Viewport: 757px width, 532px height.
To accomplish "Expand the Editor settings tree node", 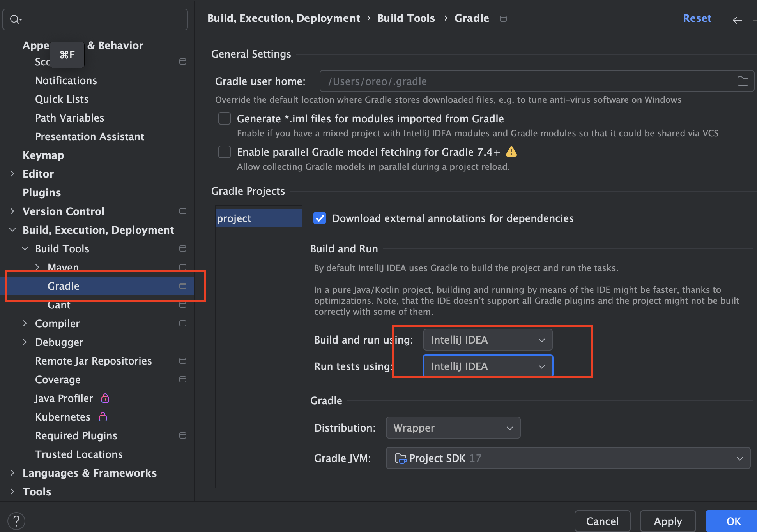I will point(12,174).
